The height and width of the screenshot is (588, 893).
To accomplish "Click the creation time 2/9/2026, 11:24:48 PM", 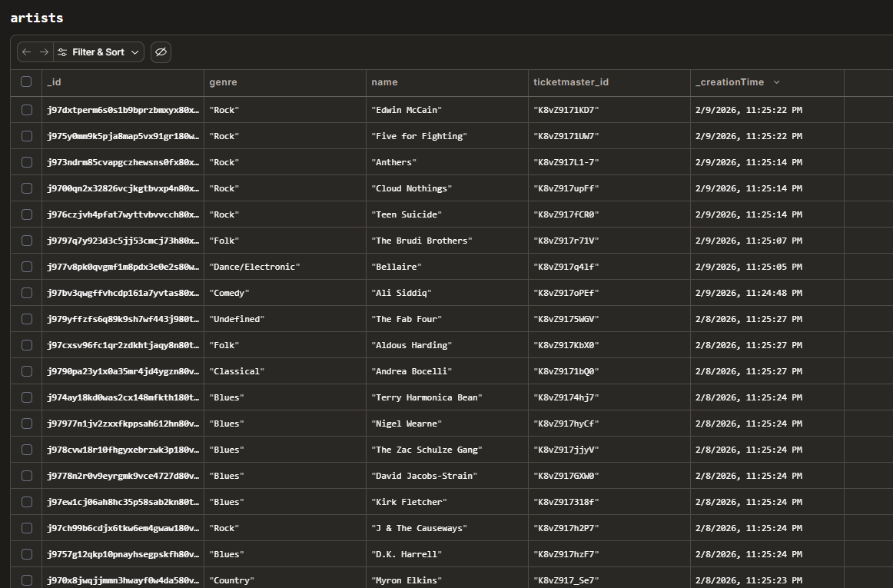I will (767, 294).
